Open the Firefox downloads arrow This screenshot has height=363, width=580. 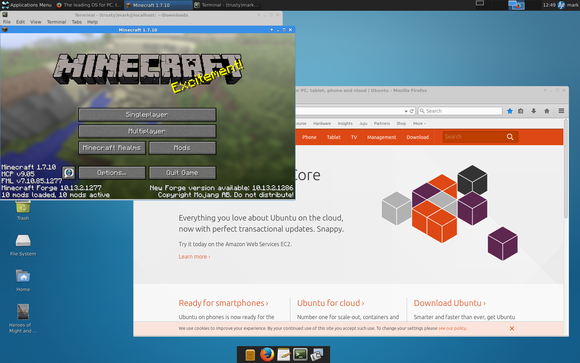[534, 111]
